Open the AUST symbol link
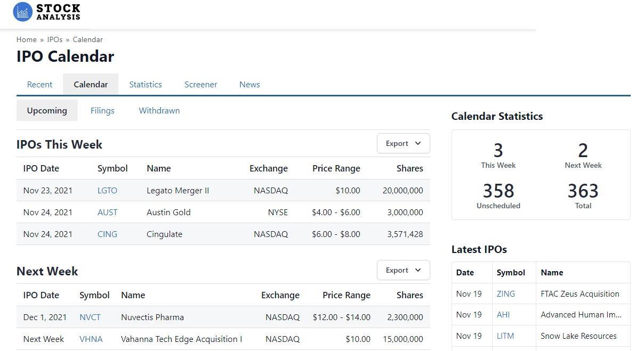 [107, 212]
